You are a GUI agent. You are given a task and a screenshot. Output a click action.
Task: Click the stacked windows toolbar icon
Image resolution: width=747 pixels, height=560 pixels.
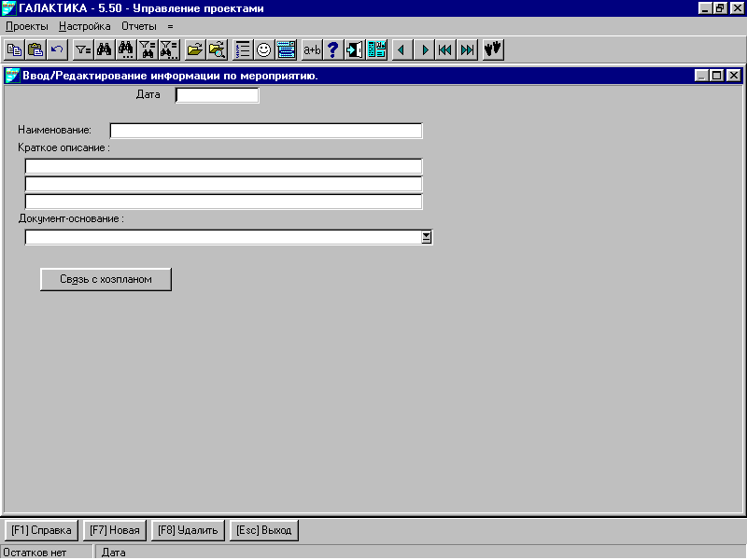pos(286,49)
